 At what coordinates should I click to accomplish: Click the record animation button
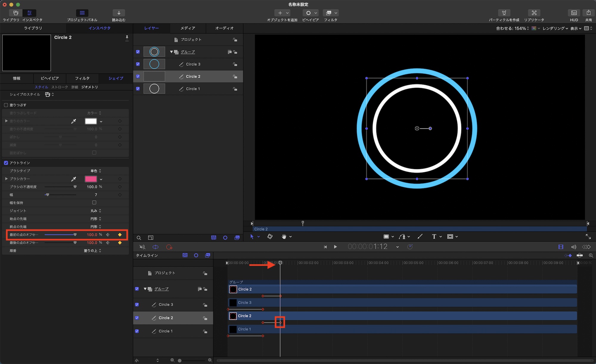tap(169, 247)
